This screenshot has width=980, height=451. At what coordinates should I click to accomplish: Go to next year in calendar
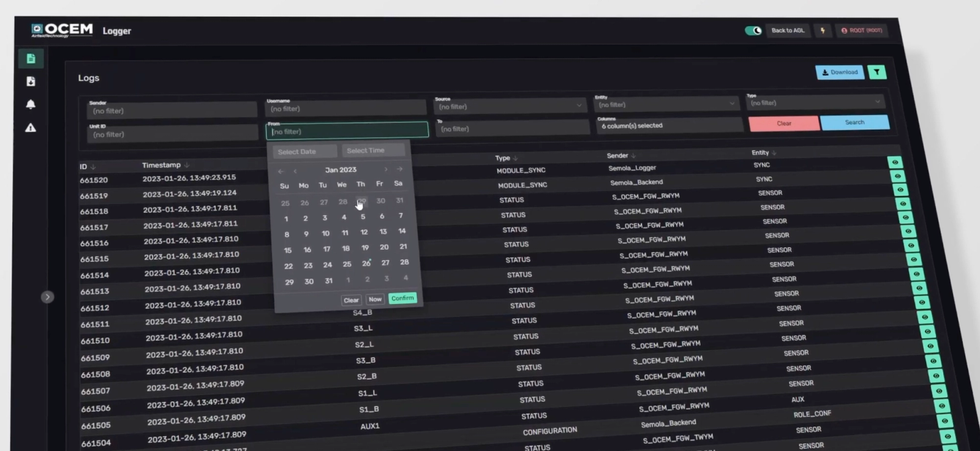coord(399,169)
